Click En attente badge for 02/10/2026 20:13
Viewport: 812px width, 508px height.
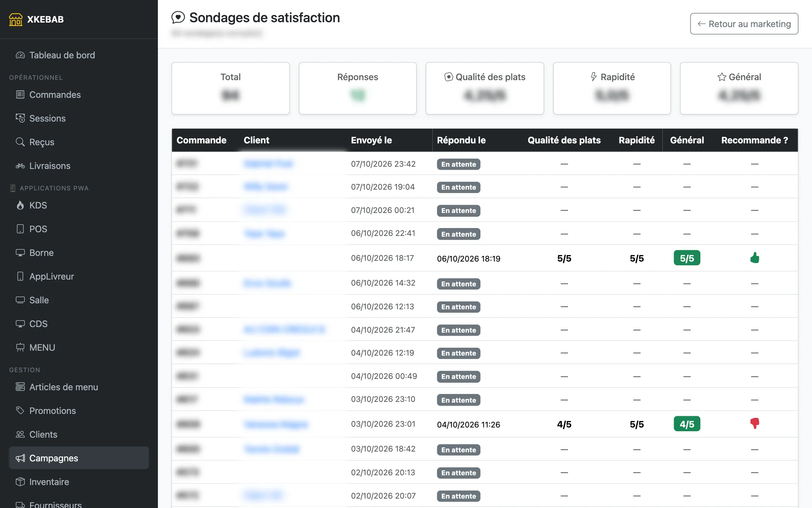458,473
